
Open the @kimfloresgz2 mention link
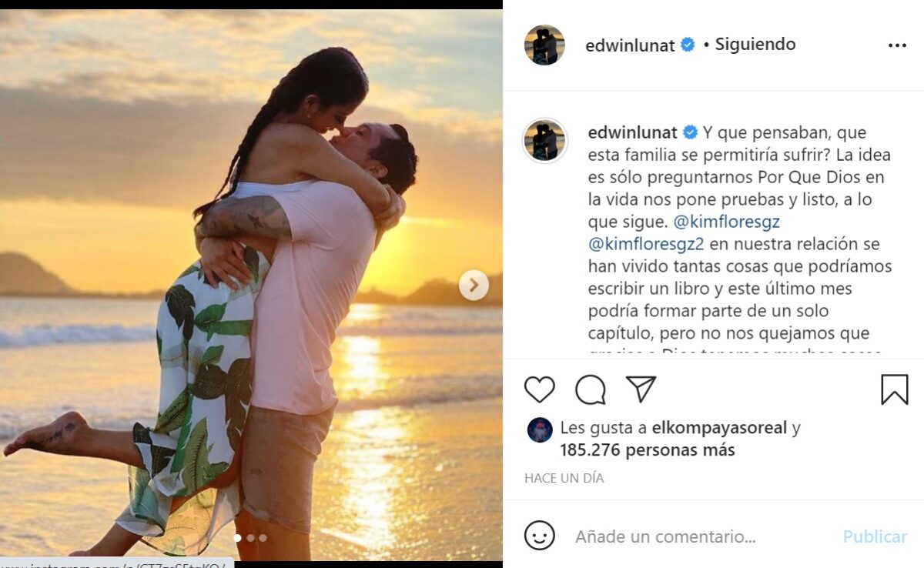(x=647, y=244)
